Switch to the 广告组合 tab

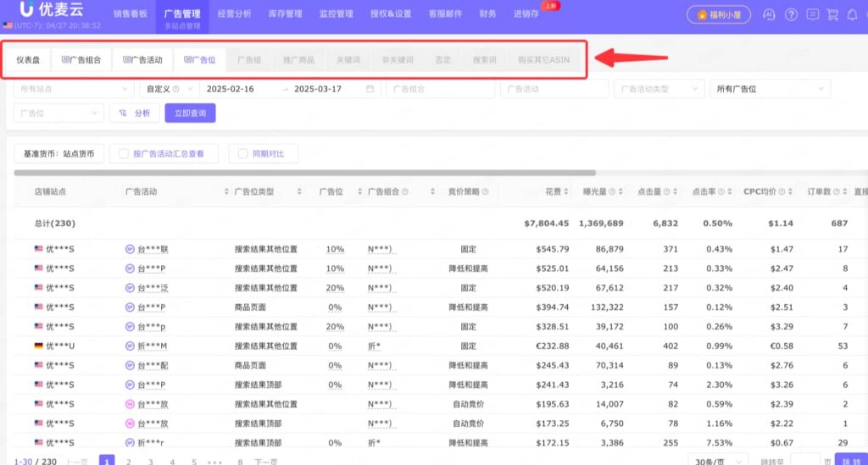(81, 60)
